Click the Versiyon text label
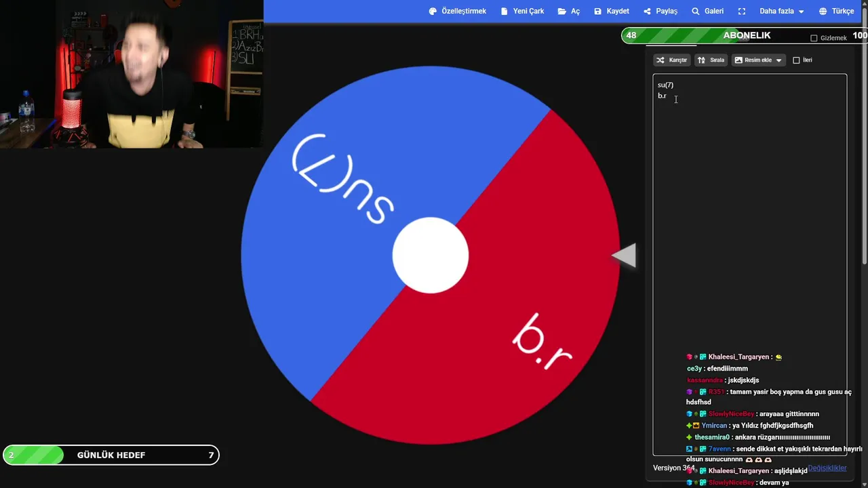This screenshot has height=488, width=868. (674, 468)
